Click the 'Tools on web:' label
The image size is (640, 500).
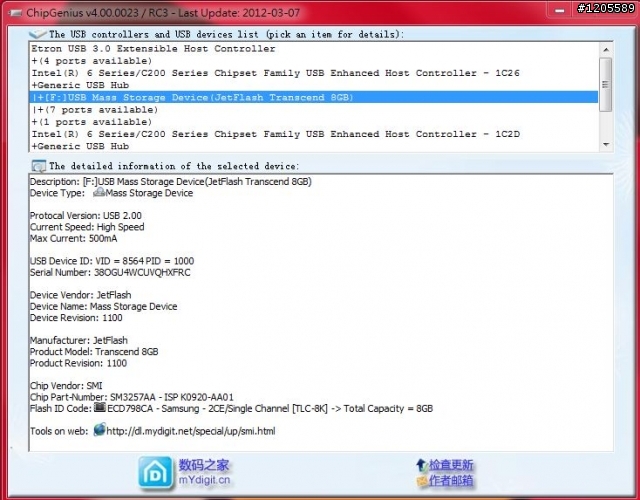click(x=59, y=431)
